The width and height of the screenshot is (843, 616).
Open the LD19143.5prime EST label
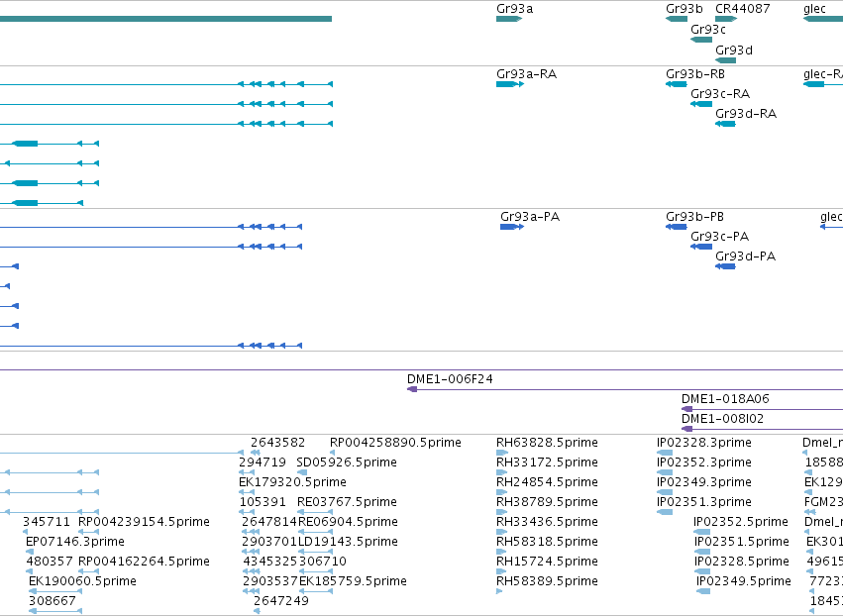348,542
